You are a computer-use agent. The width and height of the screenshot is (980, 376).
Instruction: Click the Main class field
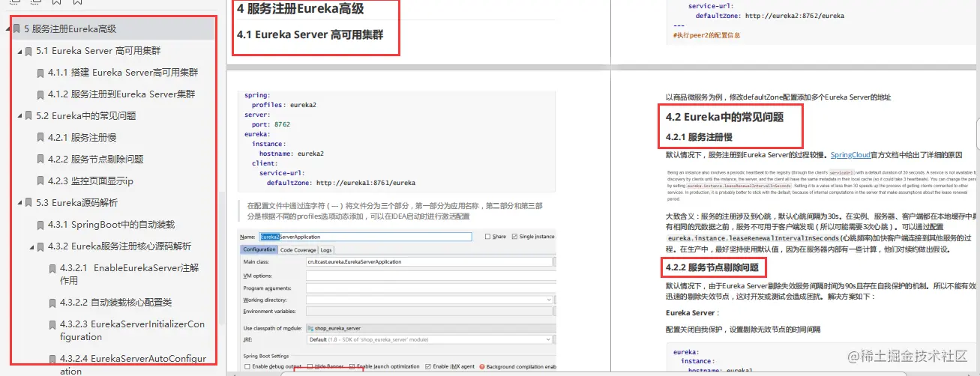pos(429,262)
